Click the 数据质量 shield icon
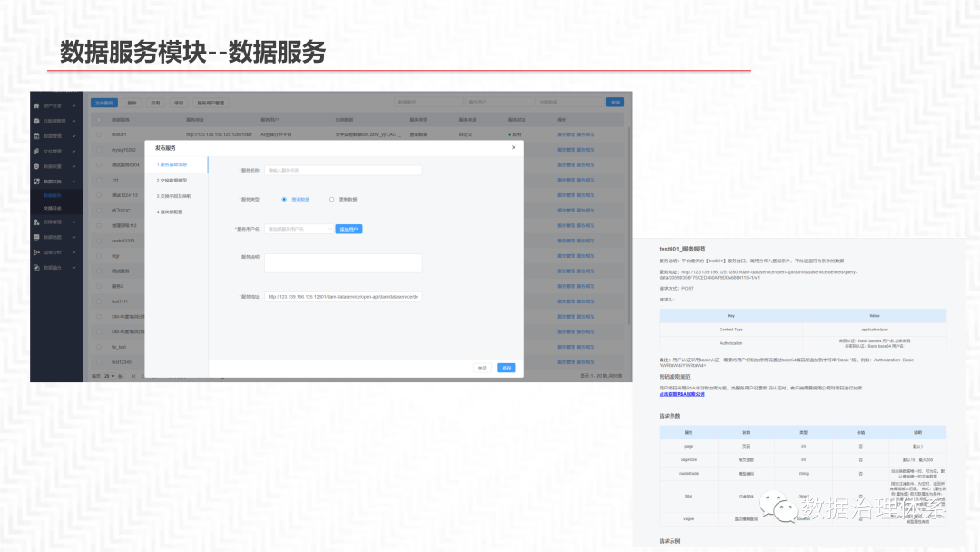Screen dimensions: 980x552 pos(36,167)
